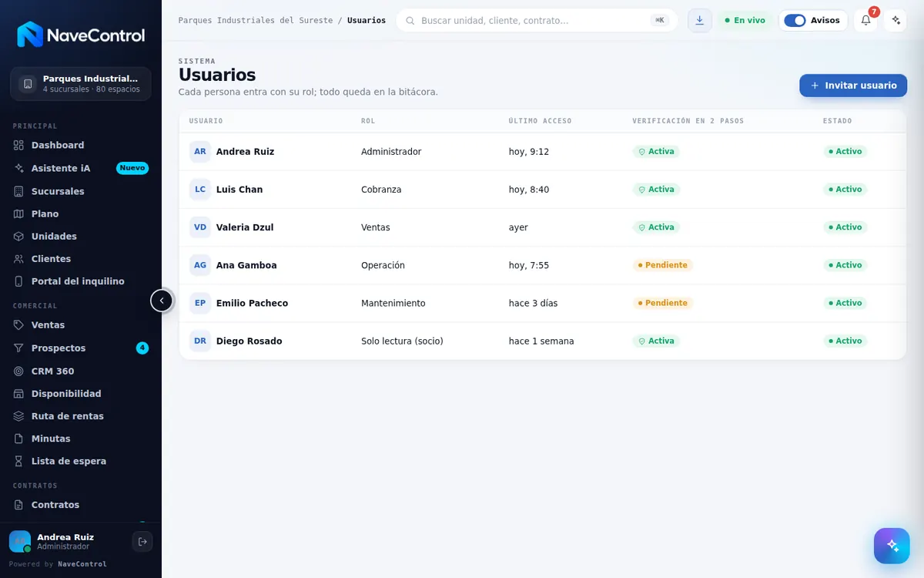
Task: Click the Rol column header
Action: [x=368, y=121]
